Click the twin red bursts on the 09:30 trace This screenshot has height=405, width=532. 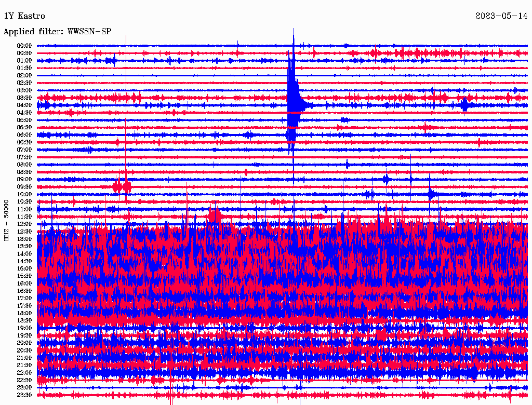click(122, 186)
